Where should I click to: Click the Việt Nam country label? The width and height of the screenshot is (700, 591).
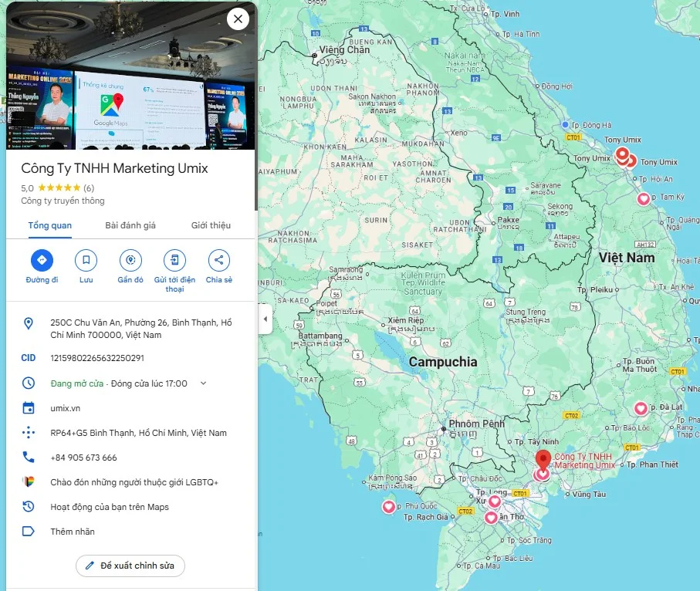click(x=627, y=258)
